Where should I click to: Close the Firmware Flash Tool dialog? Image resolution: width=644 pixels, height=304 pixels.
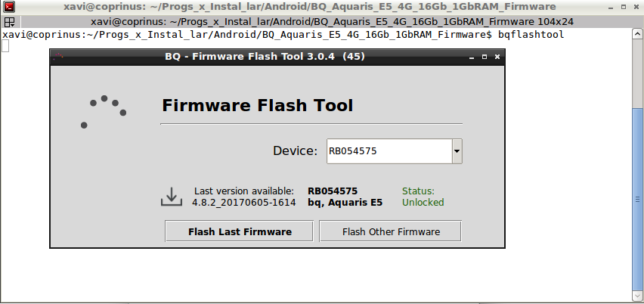[497, 57]
